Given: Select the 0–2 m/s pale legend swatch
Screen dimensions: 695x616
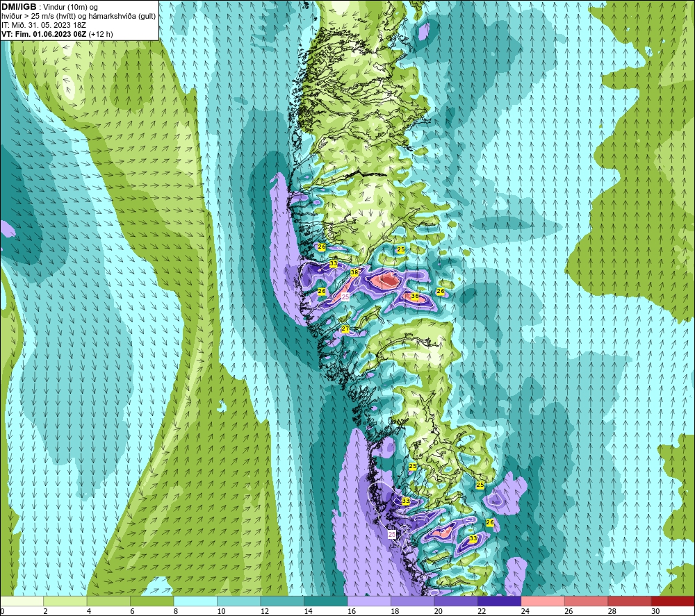Looking at the screenshot, I should (x=22, y=601).
